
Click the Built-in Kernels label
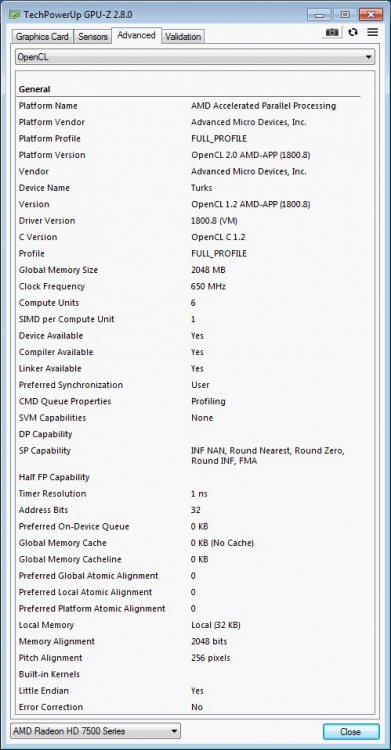point(49,674)
